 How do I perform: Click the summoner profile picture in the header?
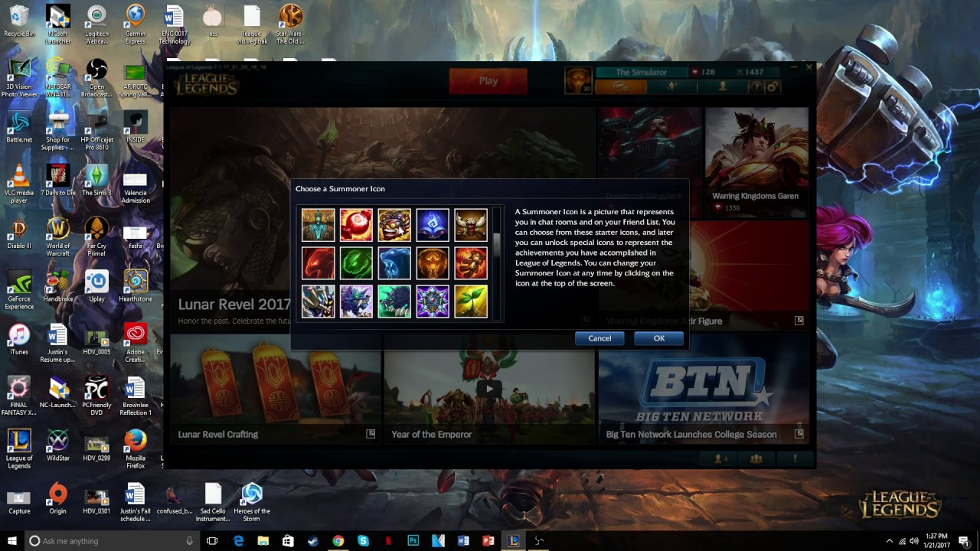578,80
